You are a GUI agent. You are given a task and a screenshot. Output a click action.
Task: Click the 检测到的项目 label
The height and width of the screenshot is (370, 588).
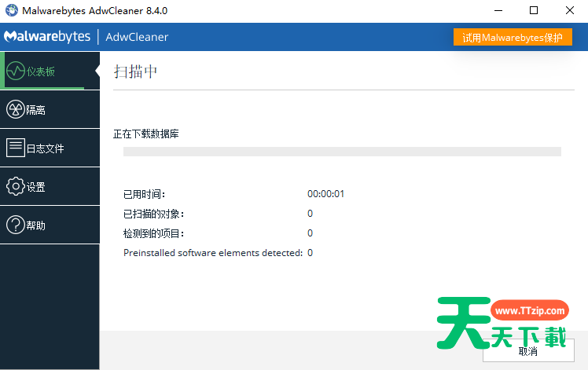154,233
